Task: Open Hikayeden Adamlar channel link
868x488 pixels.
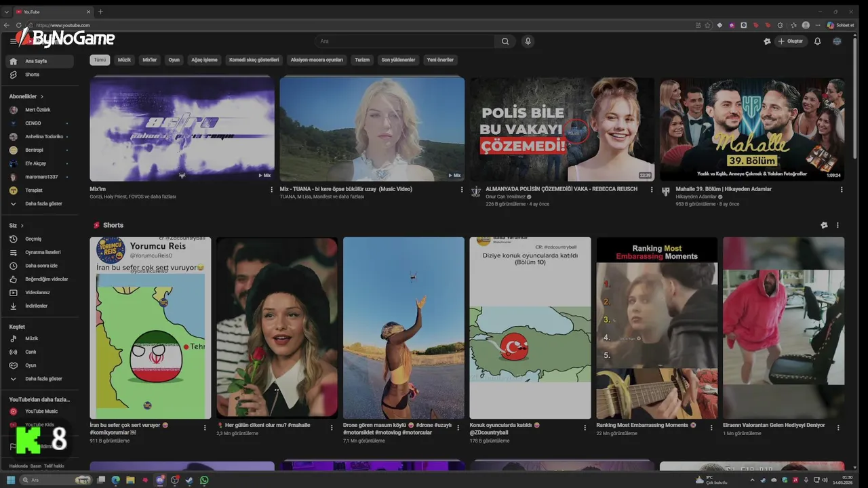Action: coord(696,197)
